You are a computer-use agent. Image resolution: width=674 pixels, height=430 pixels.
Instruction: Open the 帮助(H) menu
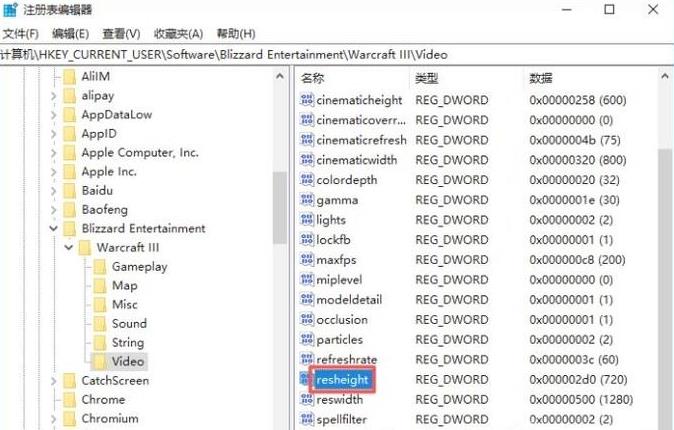click(236, 34)
